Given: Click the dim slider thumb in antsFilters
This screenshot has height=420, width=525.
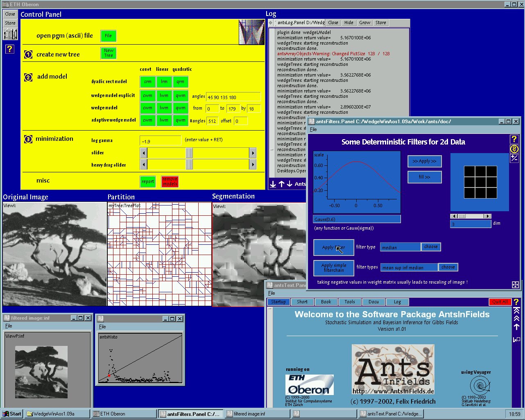Looking at the screenshot, I should pyautogui.click(x=462, y=216).
